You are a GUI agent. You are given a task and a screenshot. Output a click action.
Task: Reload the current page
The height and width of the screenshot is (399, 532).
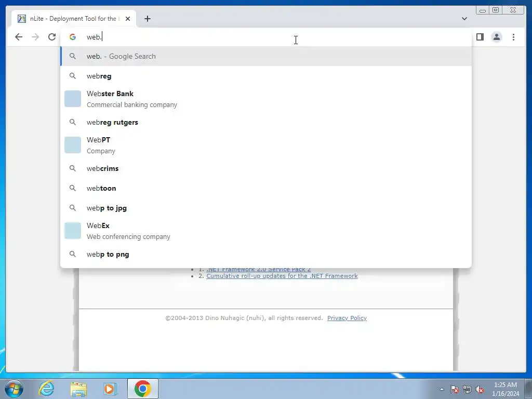click(x=52, y=37)
